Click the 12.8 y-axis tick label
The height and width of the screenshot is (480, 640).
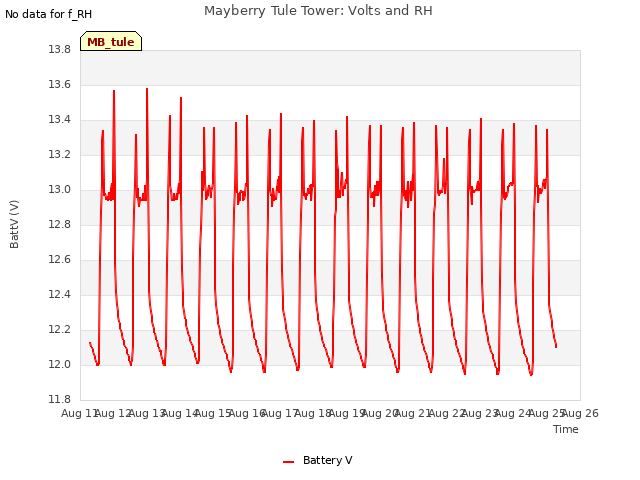click(x=60, y=224)
